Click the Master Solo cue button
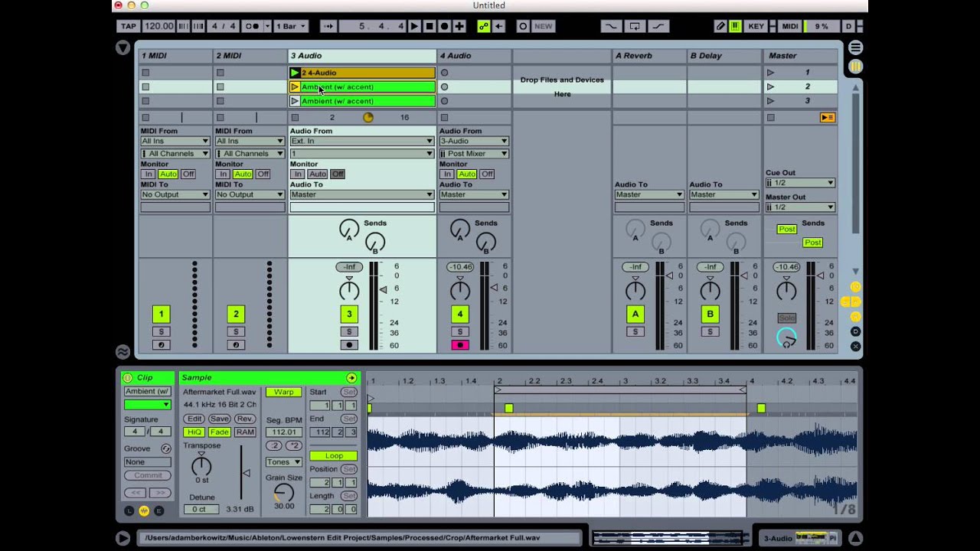The height and width of the screenshot is (551, 980). point(786,318)
